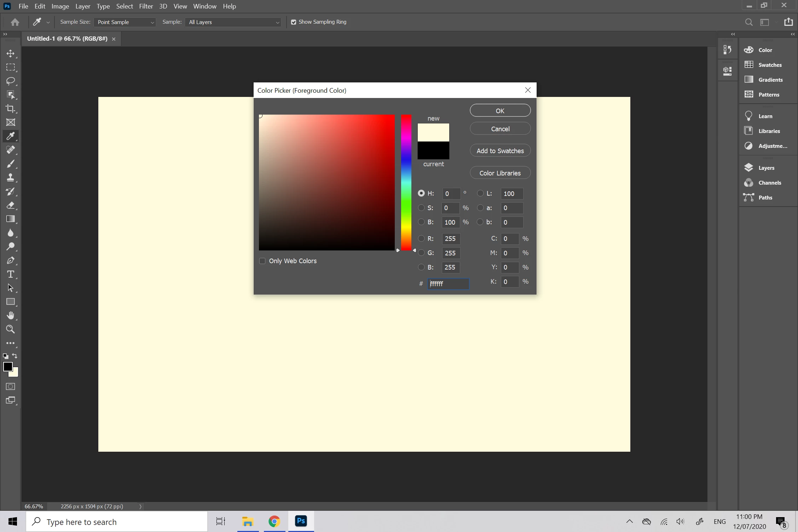Select the Clone Stamp tool
The image size is (798, 532).
point(11,178)
